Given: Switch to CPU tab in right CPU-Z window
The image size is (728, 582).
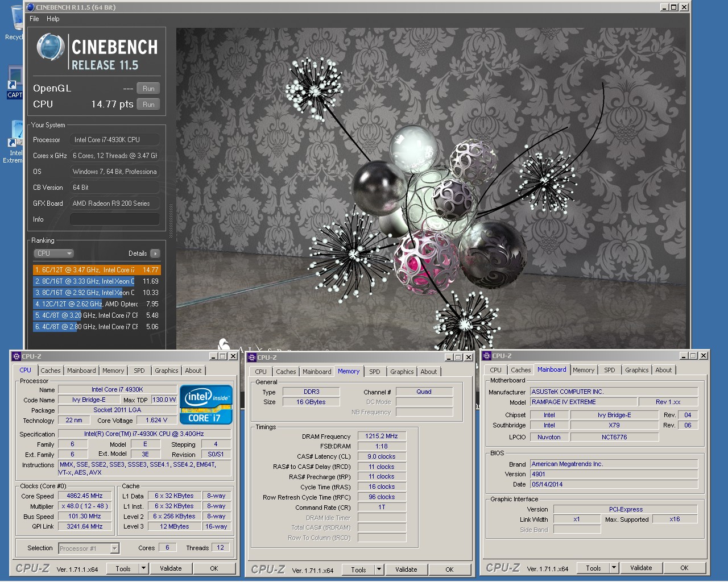Looking at the screenshot, I should pyautogui.click(x=495, y=370).
